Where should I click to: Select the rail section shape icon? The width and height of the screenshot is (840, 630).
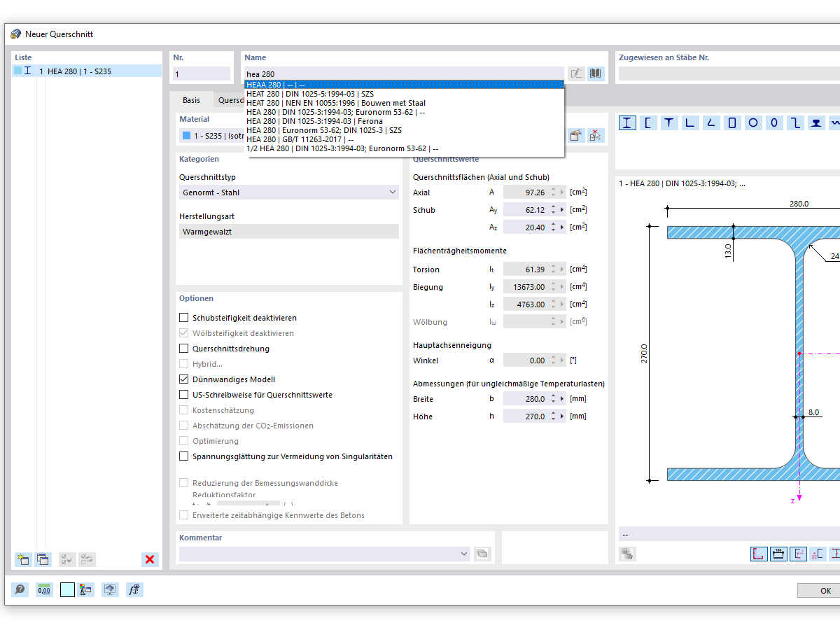pos(815,123)
